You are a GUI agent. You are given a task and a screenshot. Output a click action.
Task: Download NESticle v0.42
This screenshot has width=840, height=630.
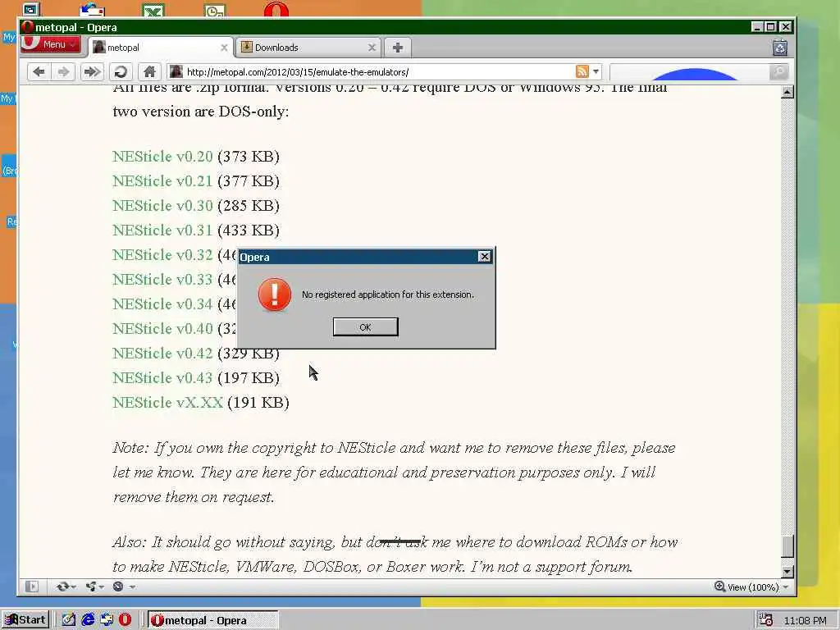click(162, 354)
